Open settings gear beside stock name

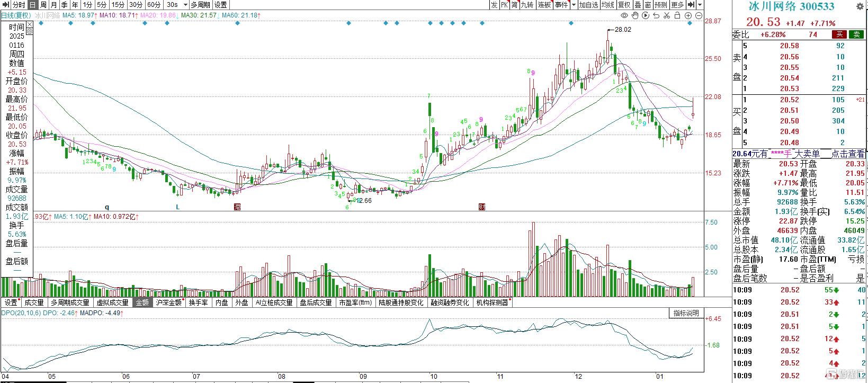(860, 6)
